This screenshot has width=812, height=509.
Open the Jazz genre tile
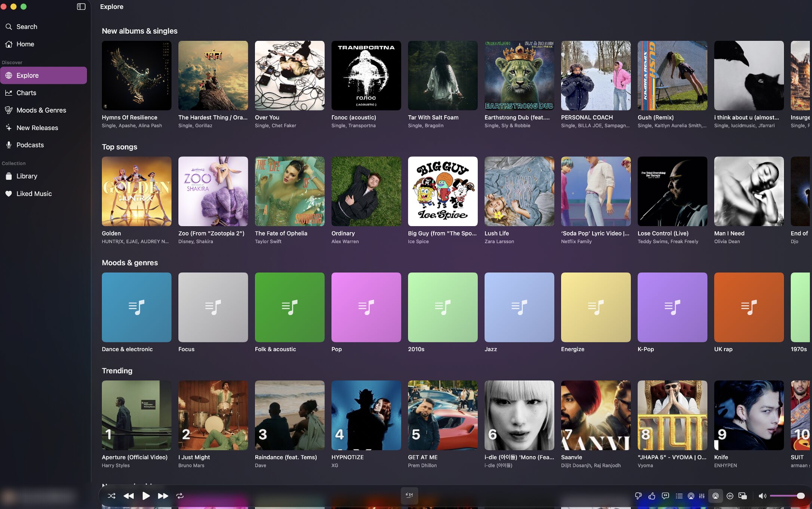[x=519, y=307]
